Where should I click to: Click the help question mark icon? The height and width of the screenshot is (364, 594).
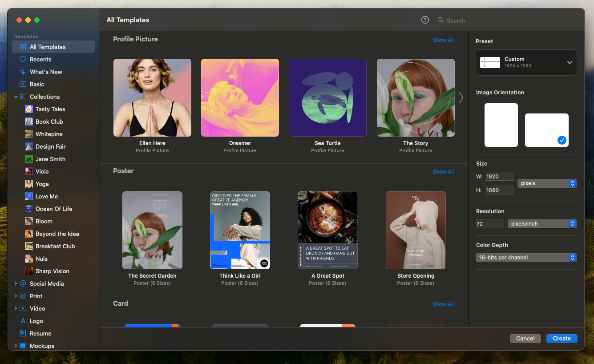[425, 20]
